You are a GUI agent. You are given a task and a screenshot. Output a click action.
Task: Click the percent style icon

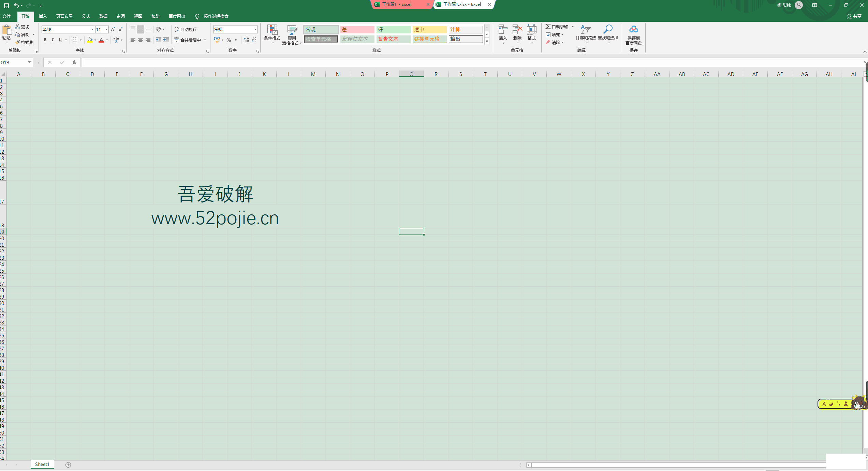pos(229,40)
